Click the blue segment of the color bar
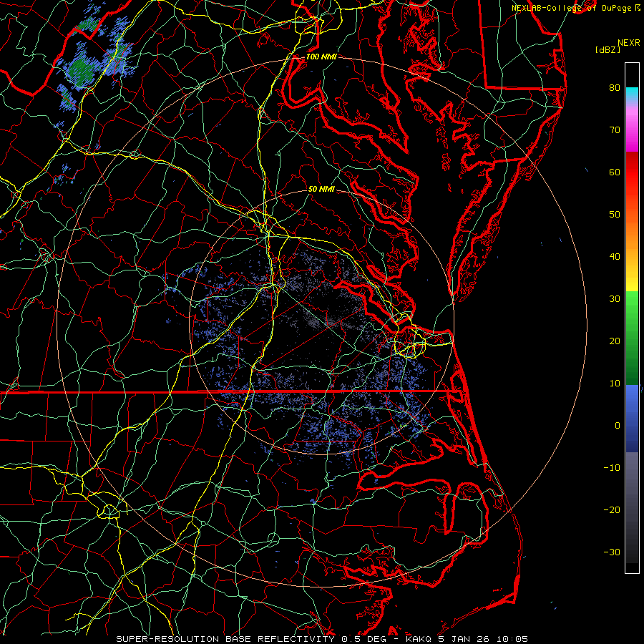The width and height of the screenshot is (644, 644). [632, 419]
